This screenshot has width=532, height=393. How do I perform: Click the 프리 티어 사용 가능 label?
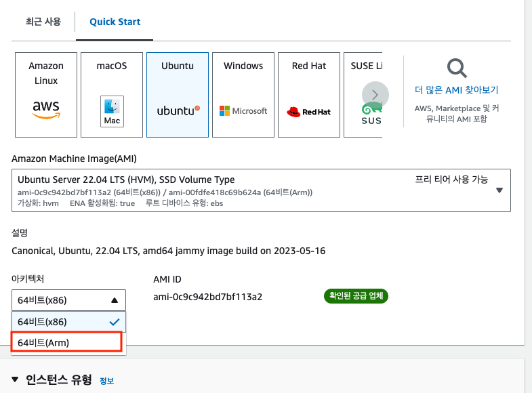click(451, 180)
